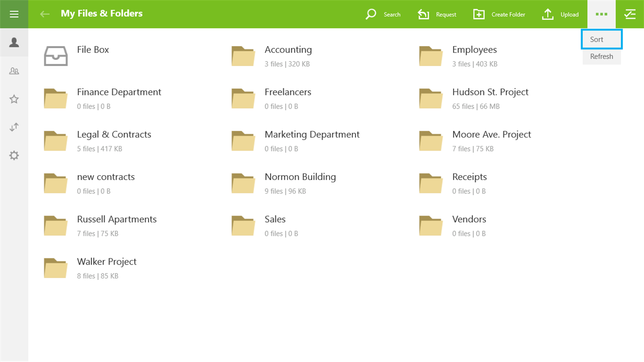Choose Refresh in the dropdown menu
The image size is (644, 362).
[x=602, y=56]
